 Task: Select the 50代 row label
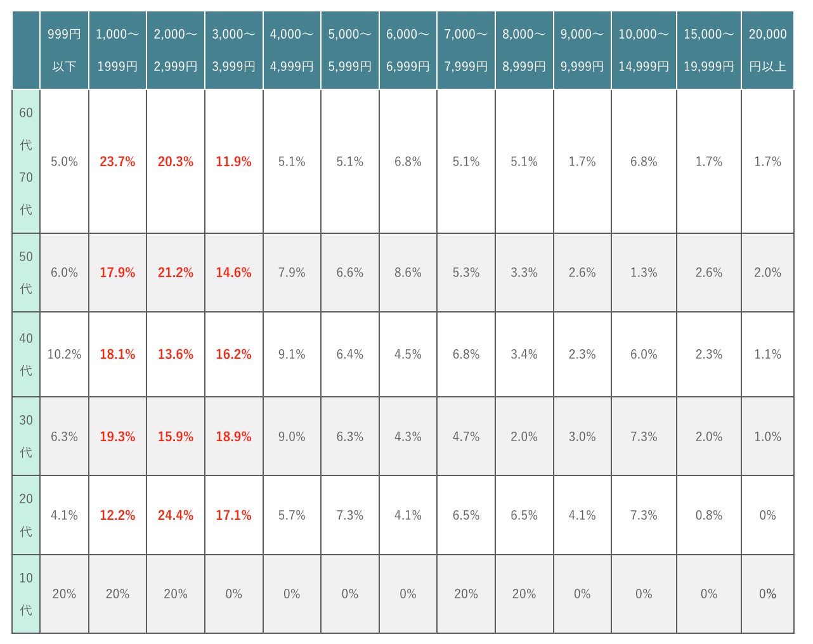click(x=26, y=273)
